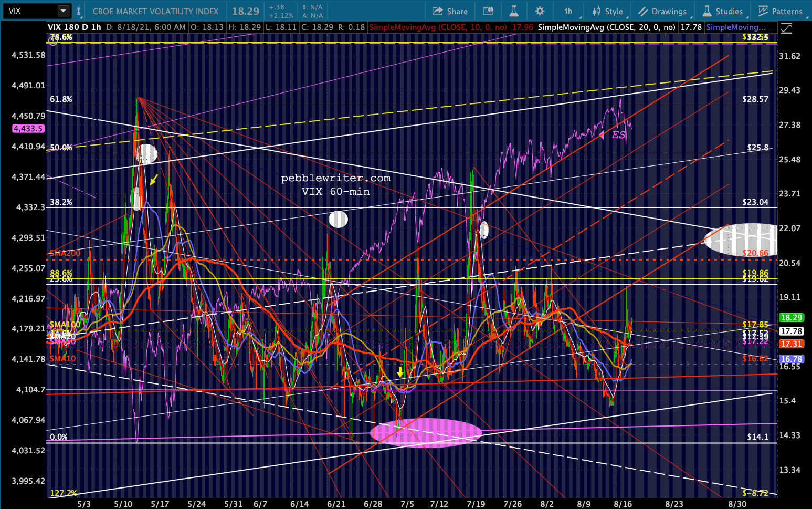Click the last price 18.29 in header
Image resolution: width=812 pixels, height=509 pixels.
point(246,11)
